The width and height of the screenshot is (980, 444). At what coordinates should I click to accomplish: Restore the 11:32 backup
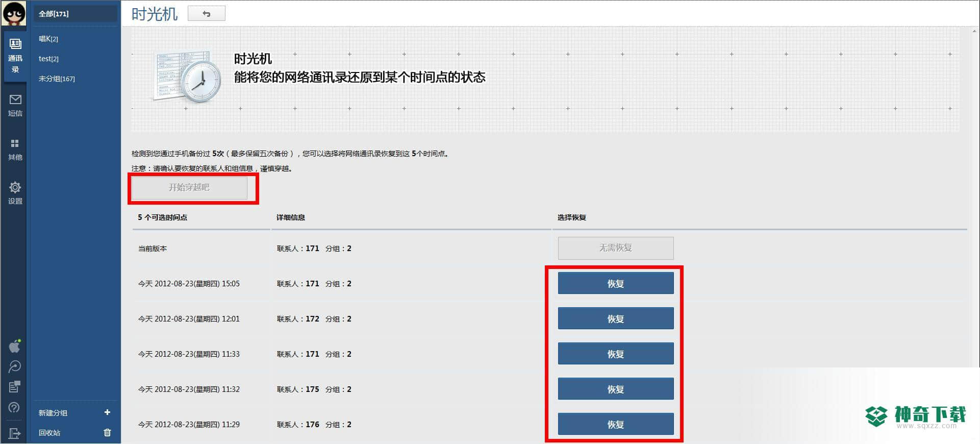tap(616, 389)
